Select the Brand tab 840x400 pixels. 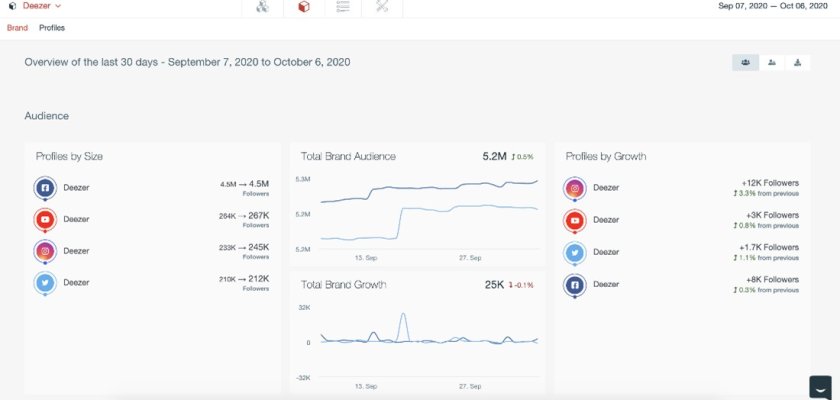(x=17, y=27)
